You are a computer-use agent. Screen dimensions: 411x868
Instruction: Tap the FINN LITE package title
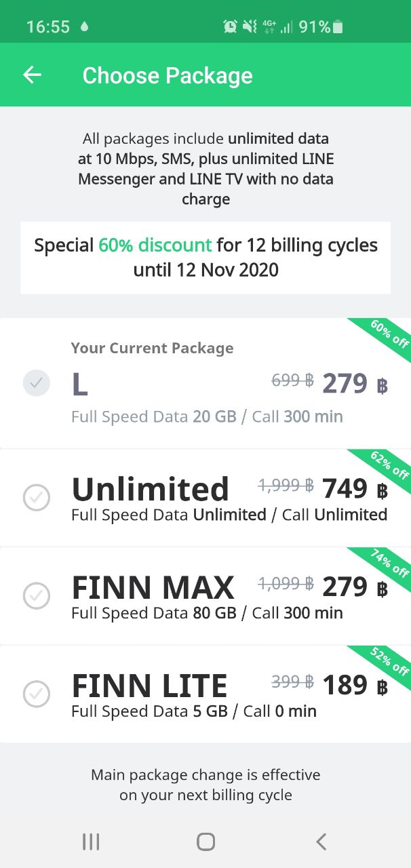[150, 686]
